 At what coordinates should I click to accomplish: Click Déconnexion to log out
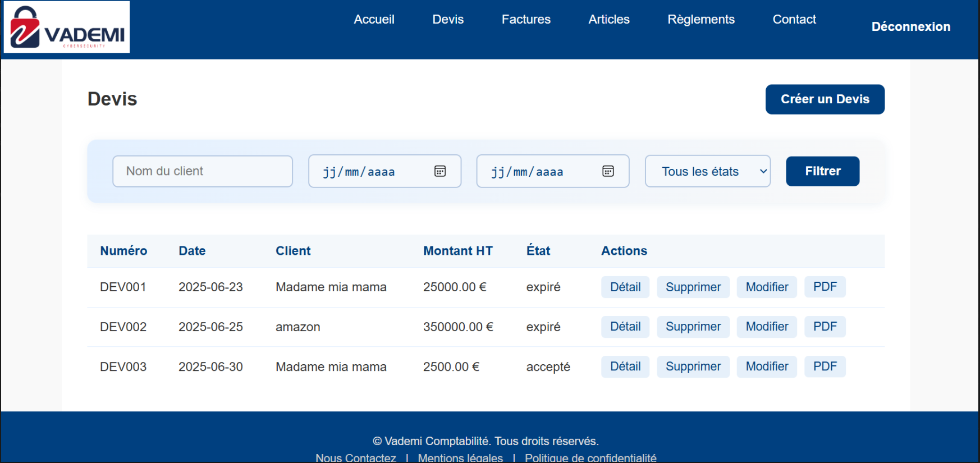pos(911,26)
